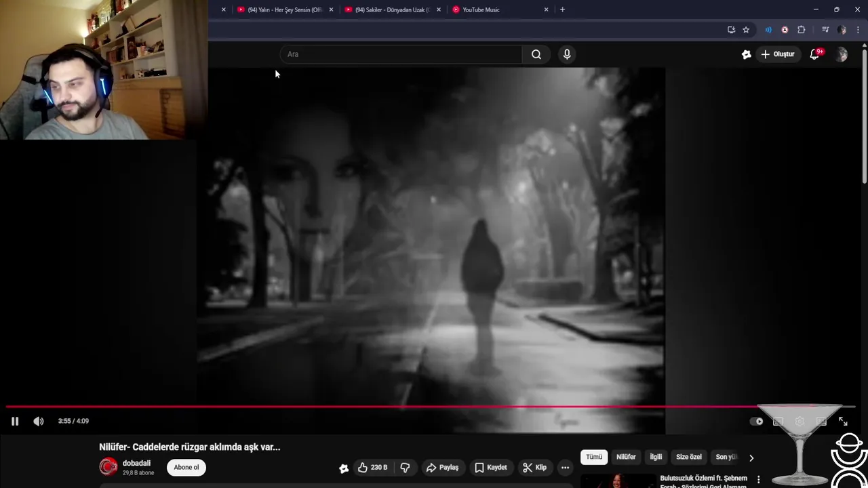Dislike the video
This screenshot has height=488, width=868.
click(x=405, y=468)
